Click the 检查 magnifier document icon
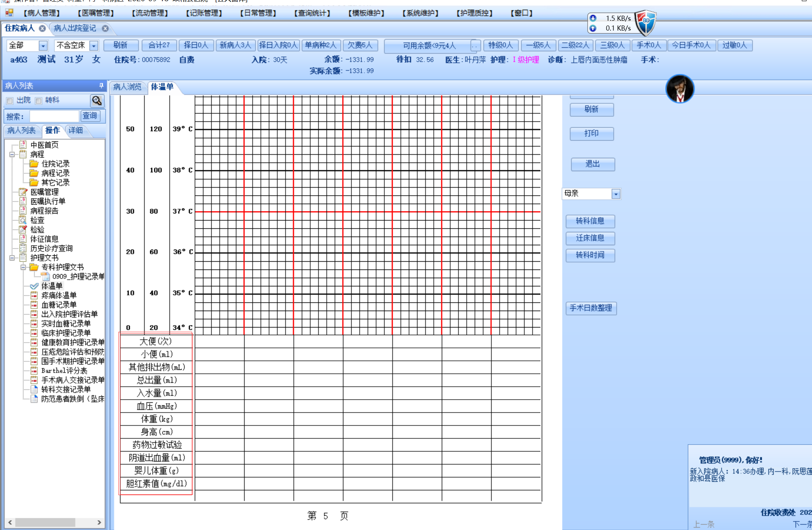The height and width of the screenshot is (530, 812). [x=23, y=220]
